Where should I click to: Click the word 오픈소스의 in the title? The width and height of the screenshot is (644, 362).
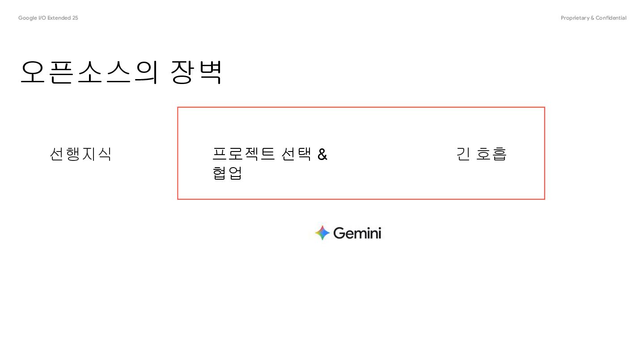[x=89, y=72]
